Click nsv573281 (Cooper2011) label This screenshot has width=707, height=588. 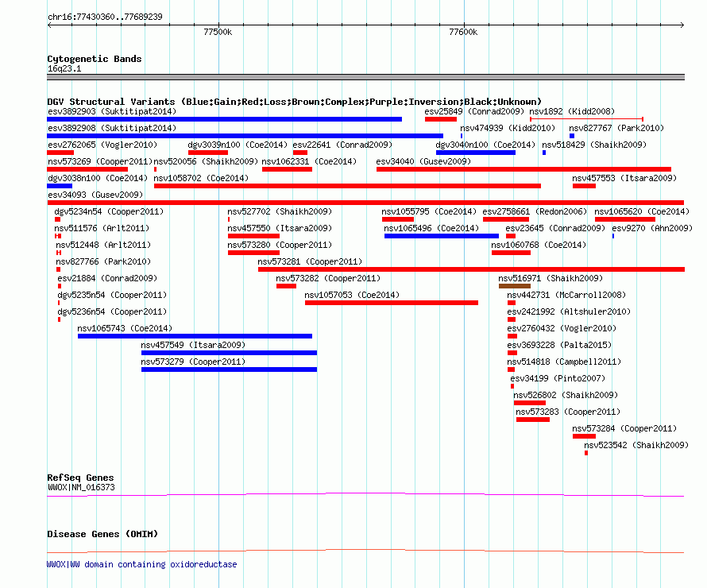[x=310, y=261]
